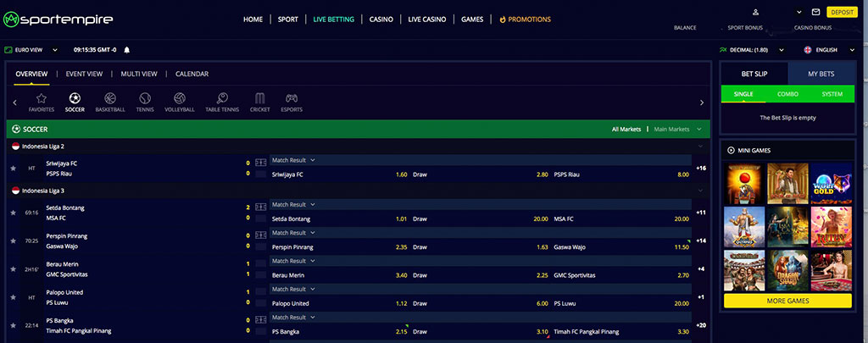Favorite the Sriwijaya FC match star
Screen dimensions: 868x343
pyautogui.click(x=14, y=169)
